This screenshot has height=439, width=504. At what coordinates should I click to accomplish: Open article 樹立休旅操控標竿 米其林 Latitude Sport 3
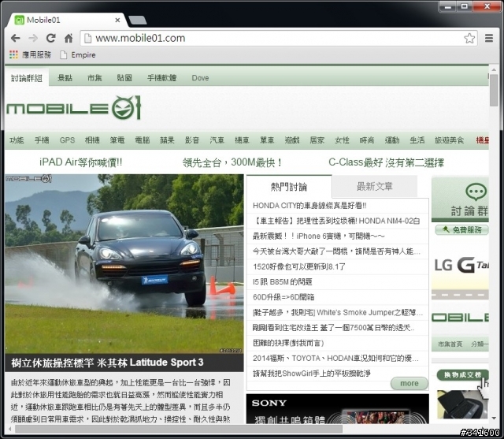(107, 363)
